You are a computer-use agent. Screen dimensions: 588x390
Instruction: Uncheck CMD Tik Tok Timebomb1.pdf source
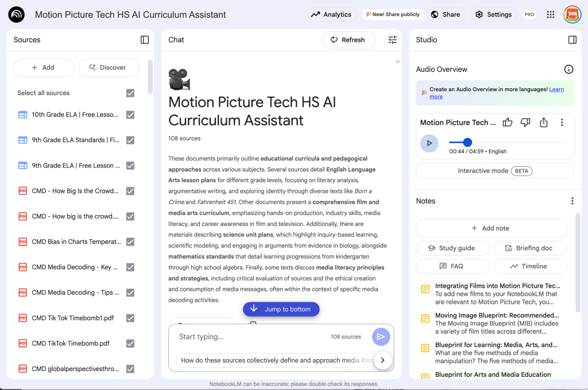point(130,318)
